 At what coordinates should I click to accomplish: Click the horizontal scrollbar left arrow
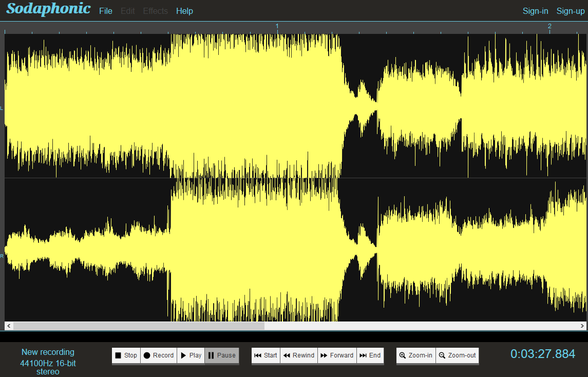click(8, 326)
